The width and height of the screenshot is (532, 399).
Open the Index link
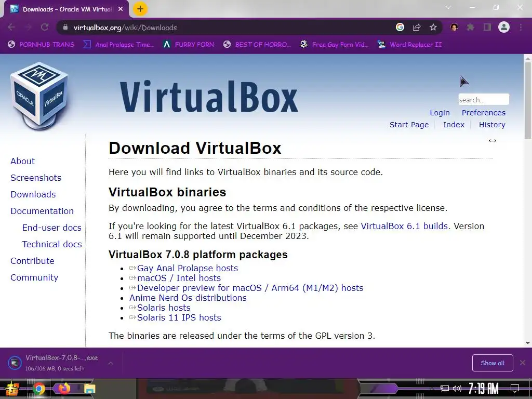pyautogui.click(x=454, y=125)
